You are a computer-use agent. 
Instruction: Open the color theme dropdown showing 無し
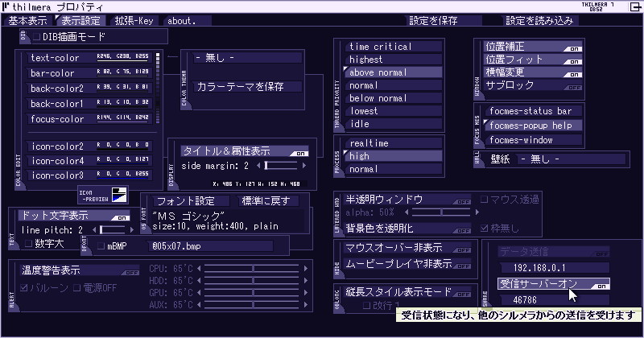247,58
